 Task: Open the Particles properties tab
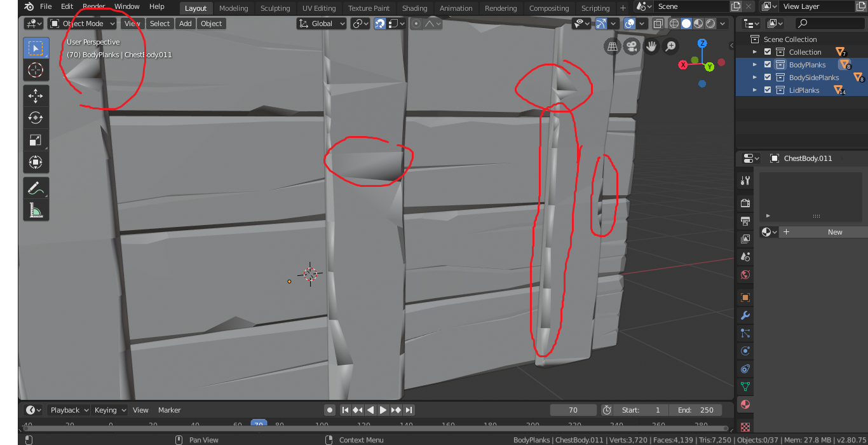click(745, 333)
